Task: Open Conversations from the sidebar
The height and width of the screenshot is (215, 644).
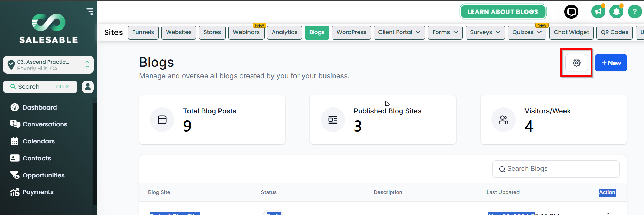Action: tap(45, 124)
